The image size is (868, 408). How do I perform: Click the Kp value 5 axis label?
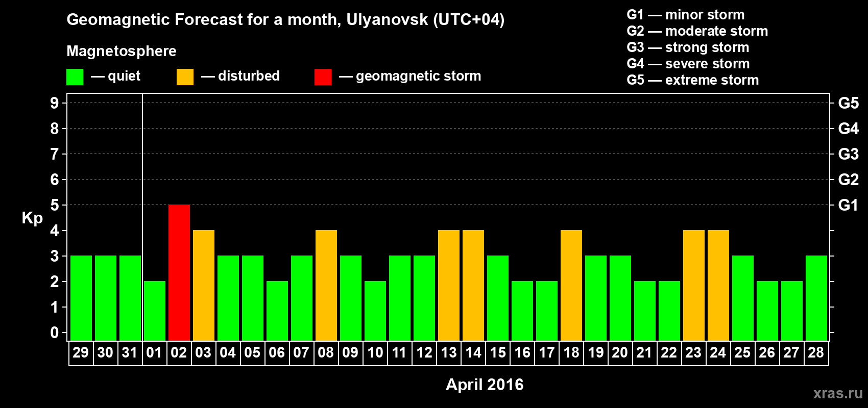(55, 205)
